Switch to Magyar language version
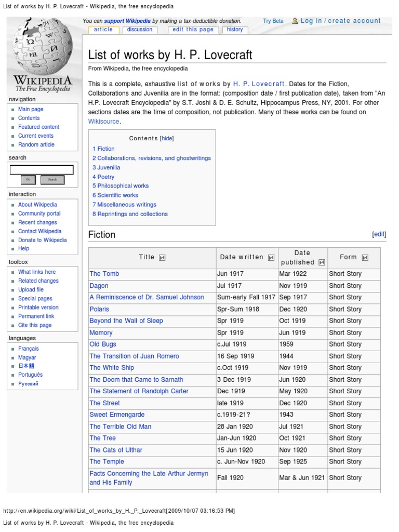Screen dimensions: 399x532 pos(27,357)
